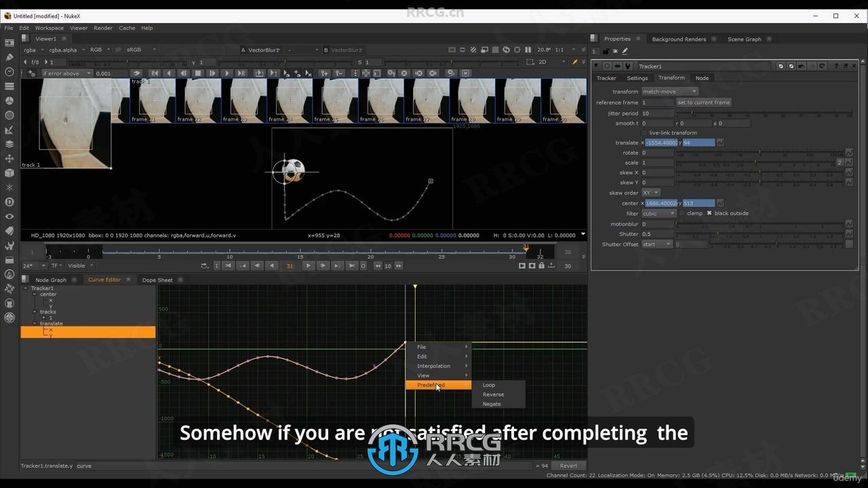Switch to the Settings tab
This screenshot has height=488, width=868.
[x=637, y=78]
